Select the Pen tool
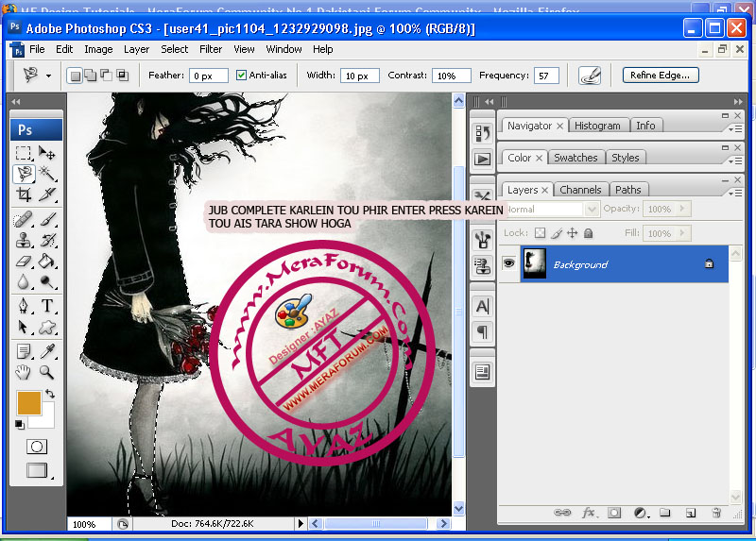Screen dimensions: 756x541 [x=23, y=306]
